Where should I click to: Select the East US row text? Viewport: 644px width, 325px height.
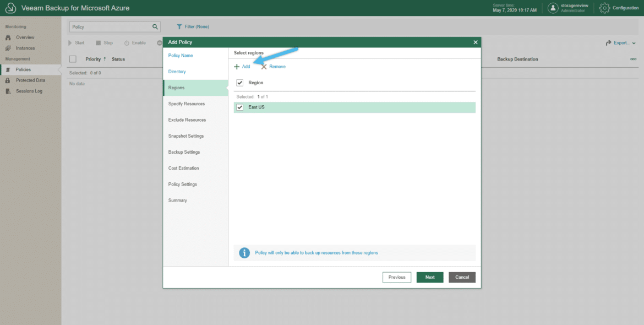(256, 107)
